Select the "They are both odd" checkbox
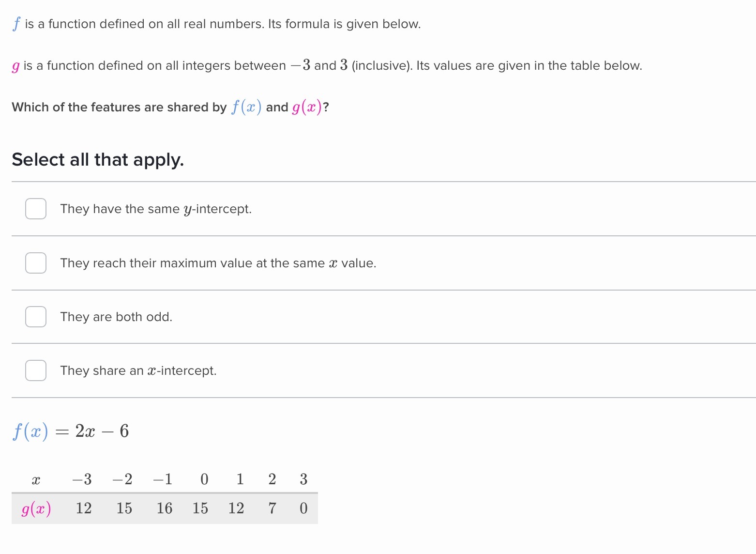 pos(36,317)
